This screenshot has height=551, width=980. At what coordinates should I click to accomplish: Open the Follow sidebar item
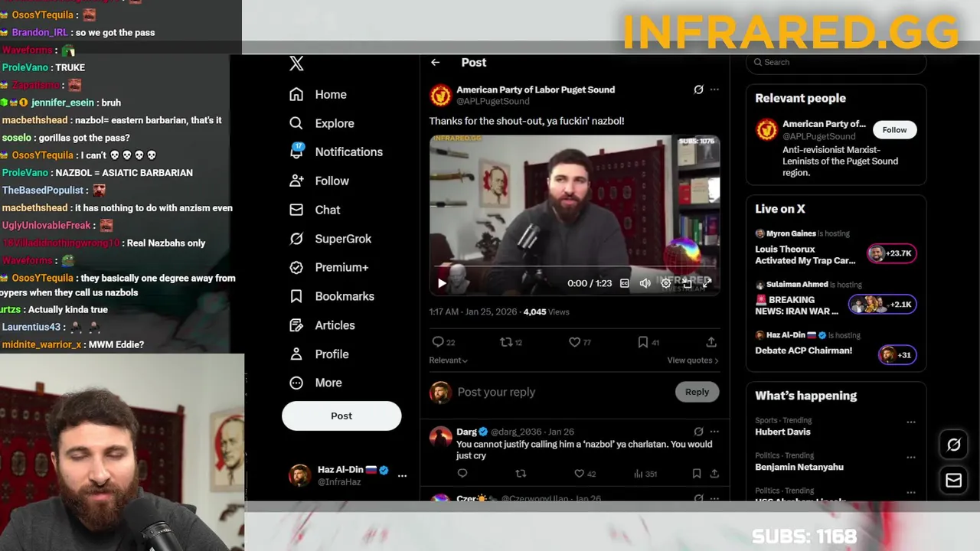pyautogui.click(x=319, y=181)
